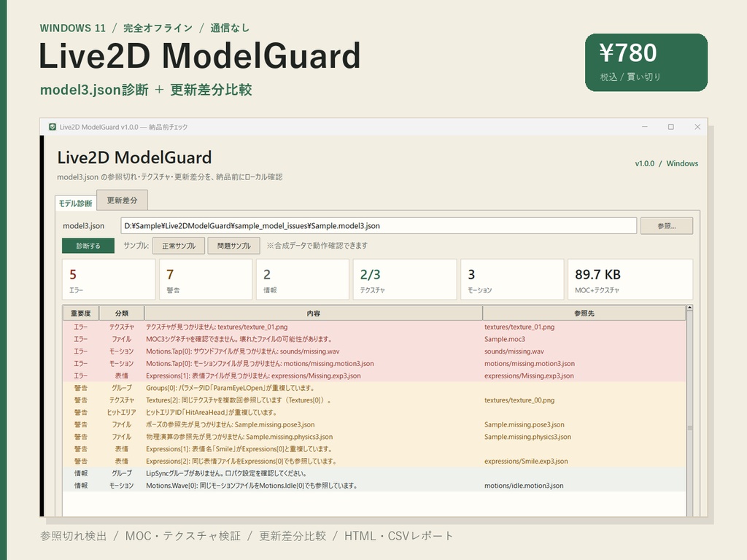Screen dimensions: 747x560
Task: Sort by the 重要度 column header
Action: pyautogui.click(x=80, y=314)
